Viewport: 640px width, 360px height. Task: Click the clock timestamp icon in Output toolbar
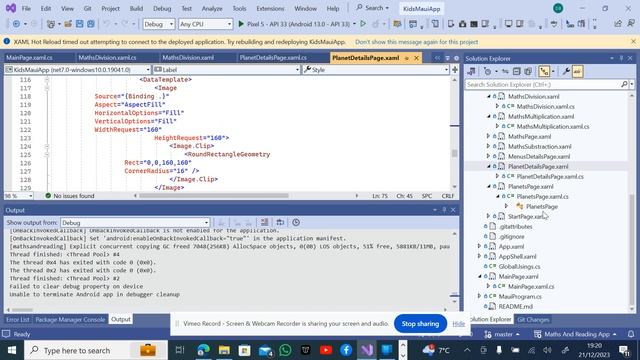(x=296, y=222)
